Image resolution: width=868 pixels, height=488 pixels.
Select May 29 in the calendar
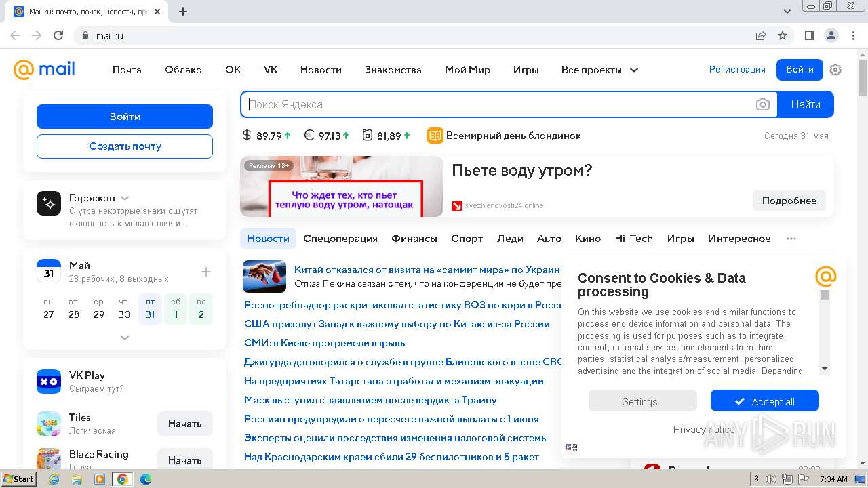(x=99, y=308)
